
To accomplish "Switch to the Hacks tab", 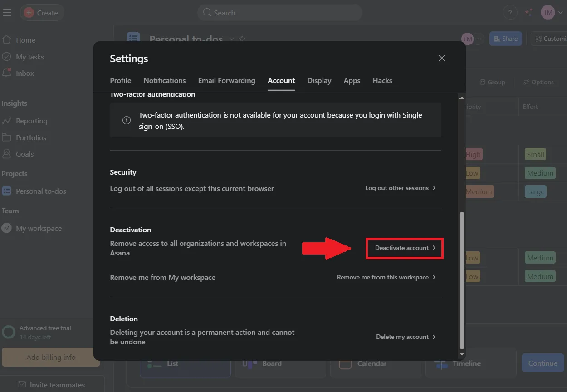I will coord(382,80).
